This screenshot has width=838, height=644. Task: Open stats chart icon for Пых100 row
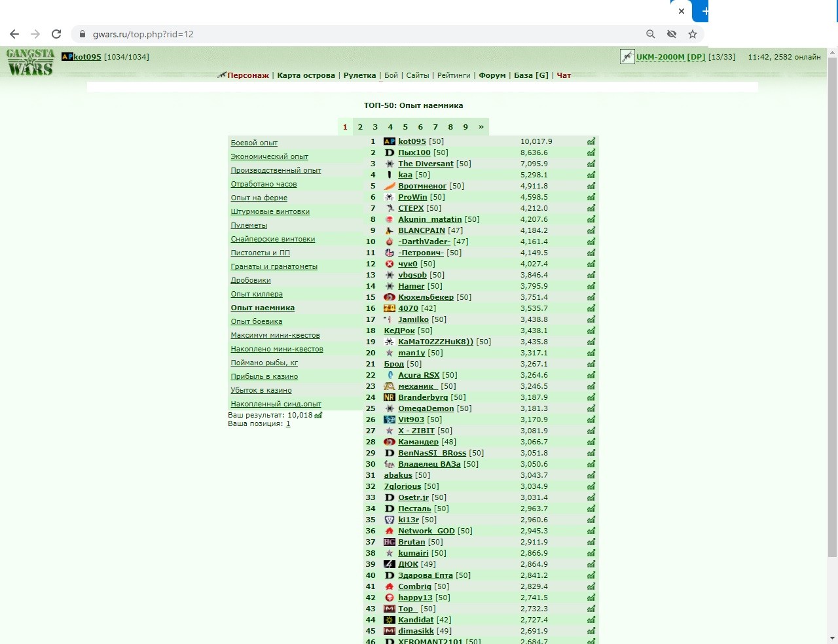pyautogui.click(x=591, y=152)
